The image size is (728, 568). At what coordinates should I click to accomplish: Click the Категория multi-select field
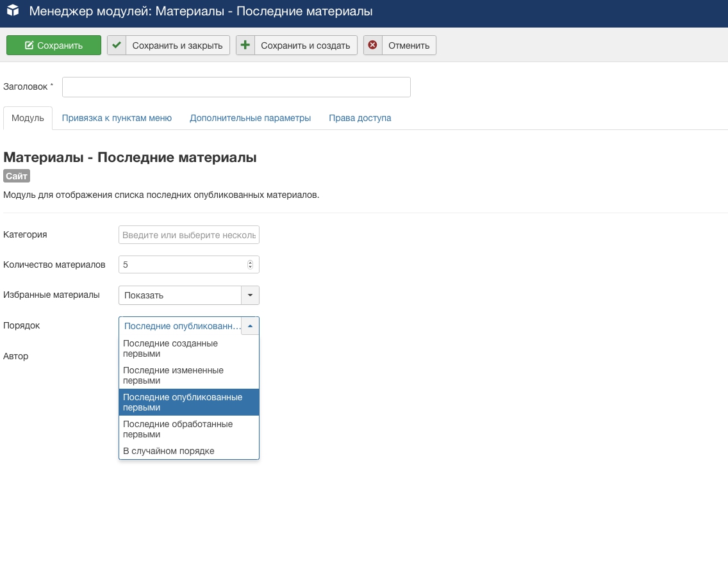click(189, 235)
